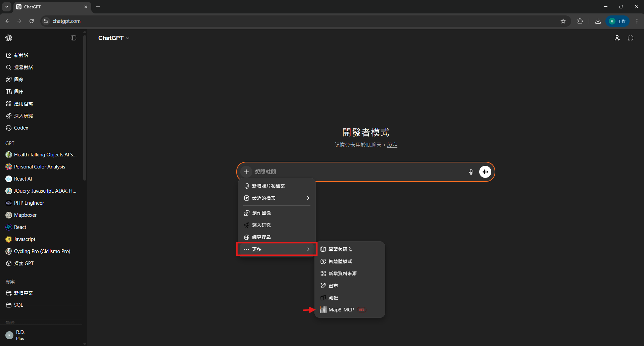
Task: Select 創作圖像 from the menu
Action: click(x=277, y=213)
